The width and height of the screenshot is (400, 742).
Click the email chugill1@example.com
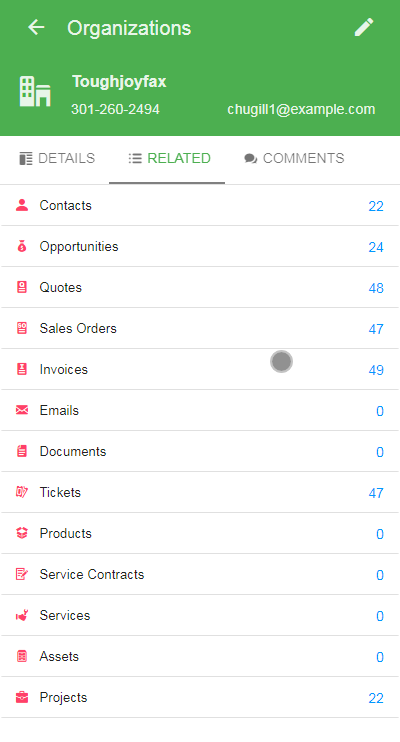coord(301,109)
